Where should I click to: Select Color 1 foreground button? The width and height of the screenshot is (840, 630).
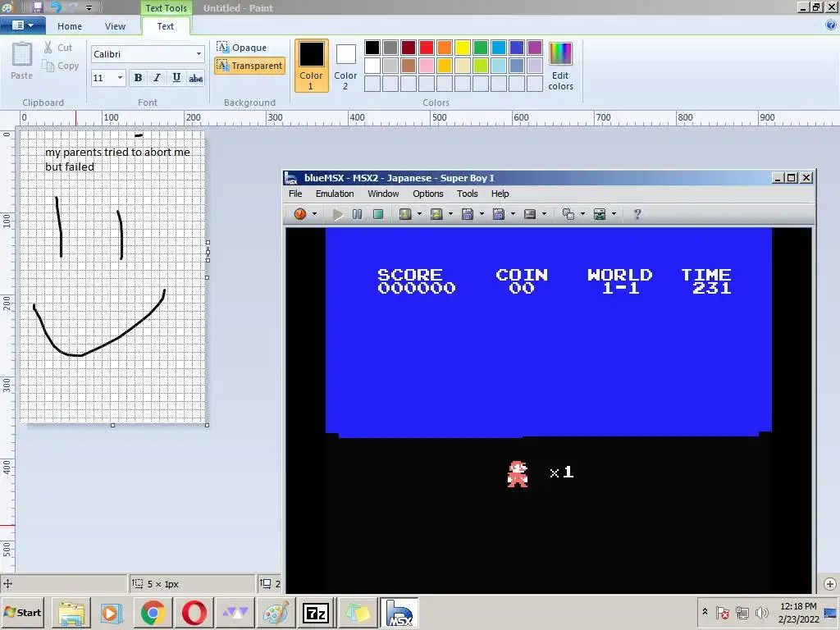[x=311, y=66]
